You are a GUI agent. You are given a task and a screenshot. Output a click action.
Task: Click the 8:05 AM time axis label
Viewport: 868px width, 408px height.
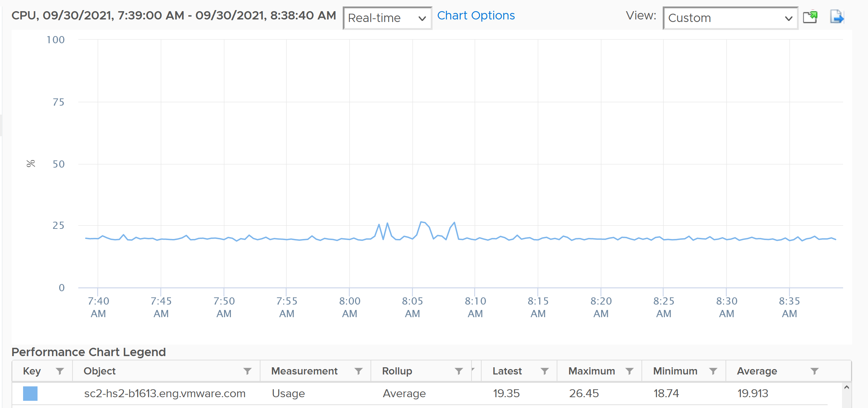(x=412, y=307)
